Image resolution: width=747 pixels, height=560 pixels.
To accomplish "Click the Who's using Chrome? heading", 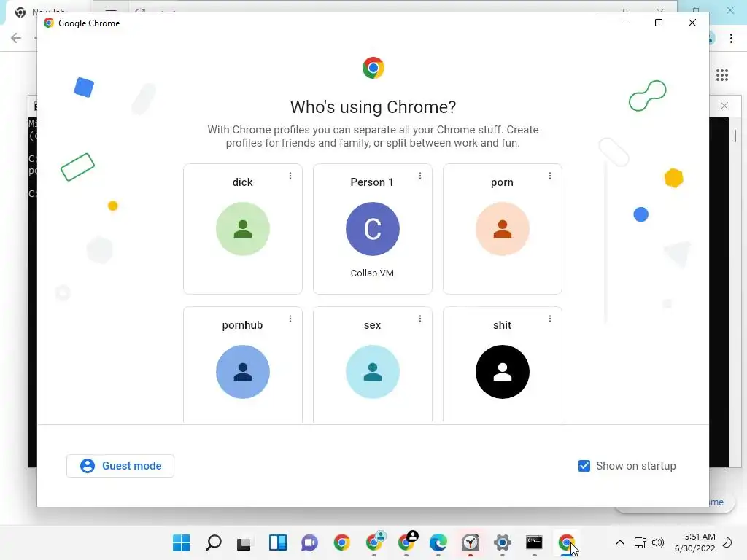I will click(x=373, y=107).
